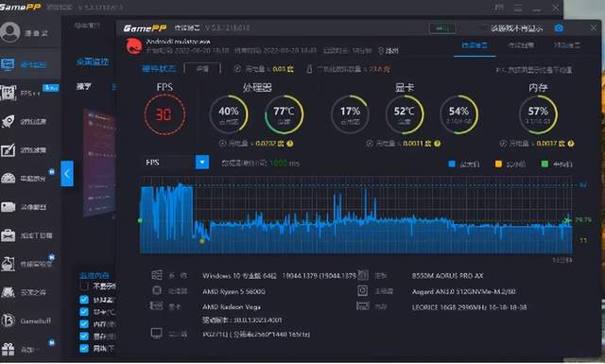Click the motherboard icon beside B550M AORUS

pyautogui.click(x=363, y=275)
